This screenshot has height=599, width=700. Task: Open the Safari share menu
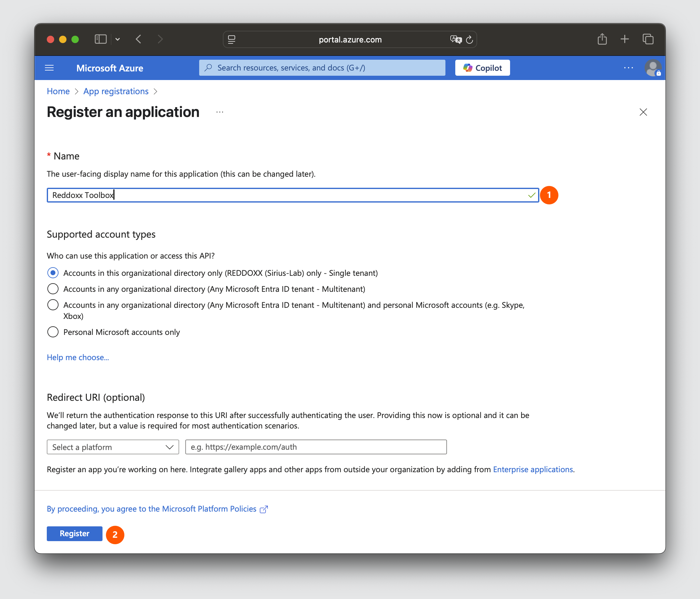602,39
